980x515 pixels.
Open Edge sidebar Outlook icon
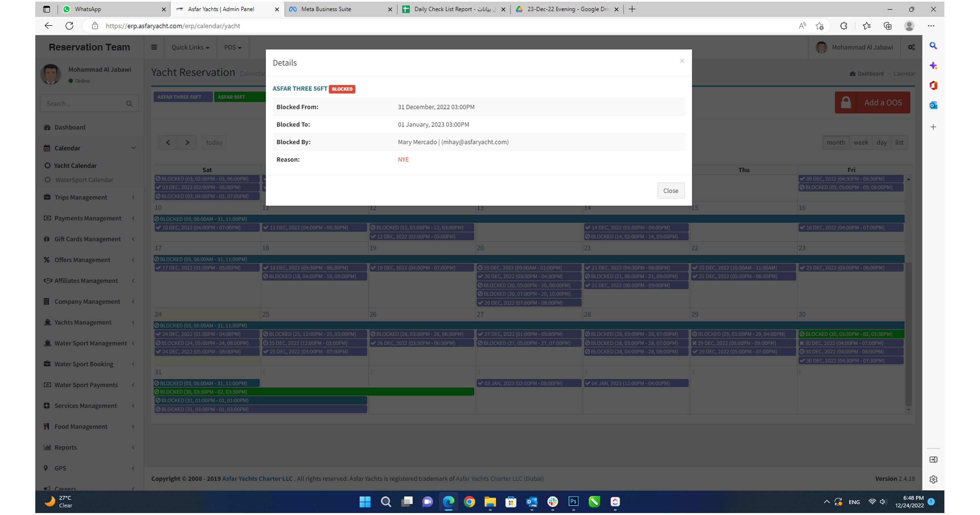click(x=933, y=105)
